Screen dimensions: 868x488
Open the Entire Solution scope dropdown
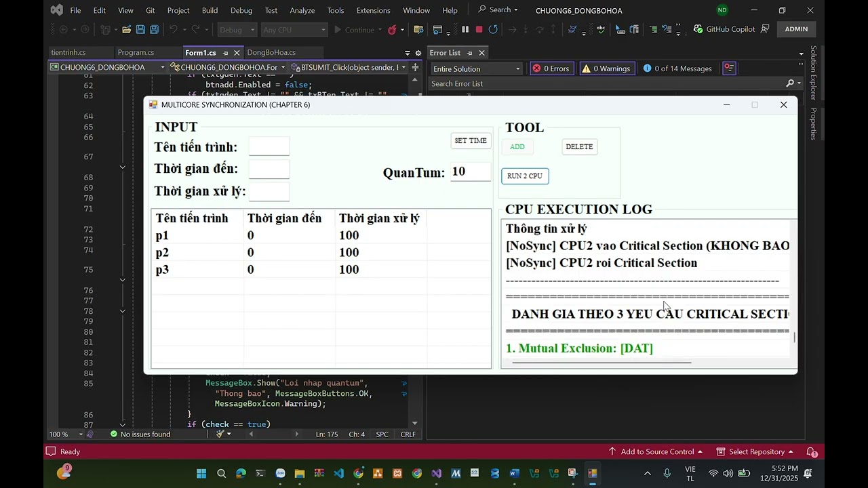(x=477, y=68)
